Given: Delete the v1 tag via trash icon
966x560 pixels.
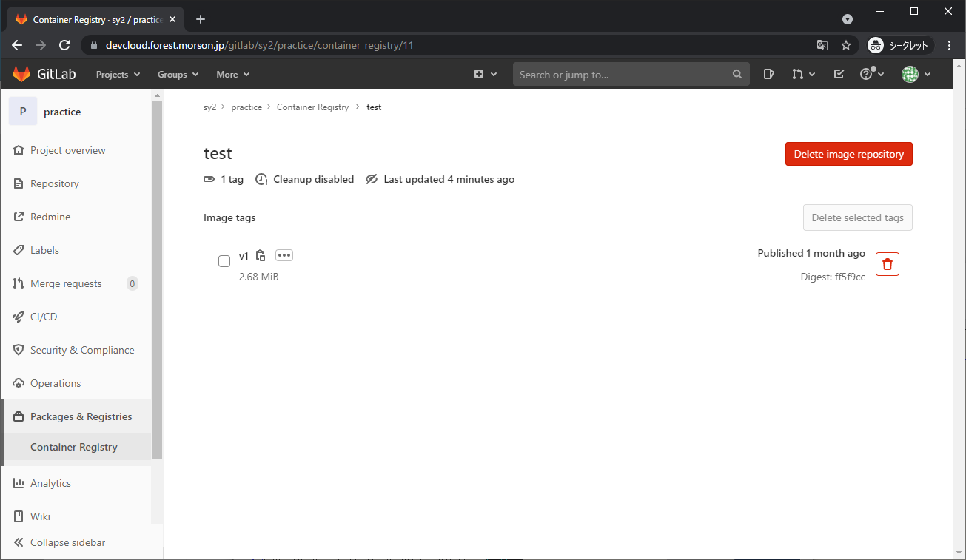Looking at the screenshot, I should click(x=887, y=264).
